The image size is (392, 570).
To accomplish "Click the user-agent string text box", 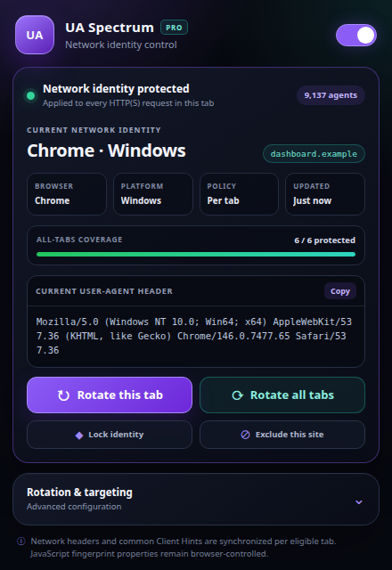I will point(196,337).
